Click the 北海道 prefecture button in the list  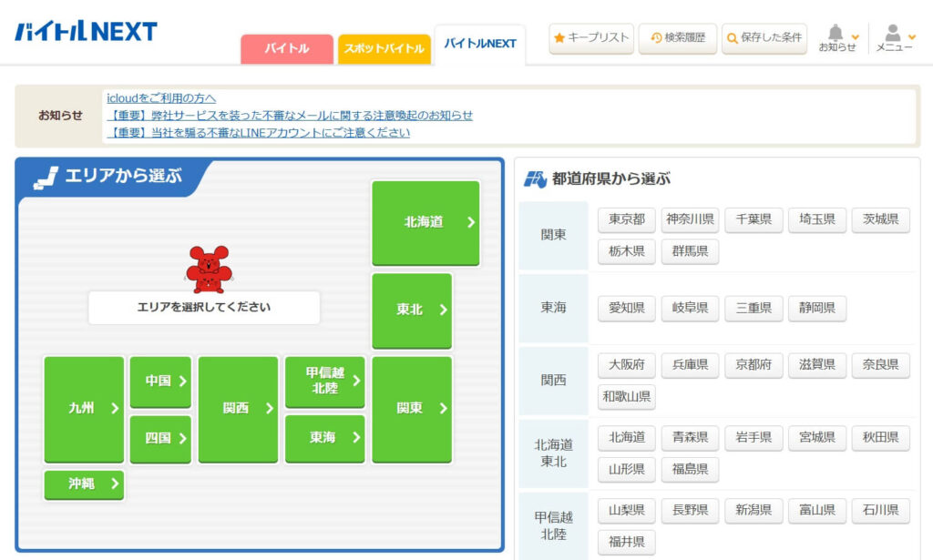(x=627, y=438)
